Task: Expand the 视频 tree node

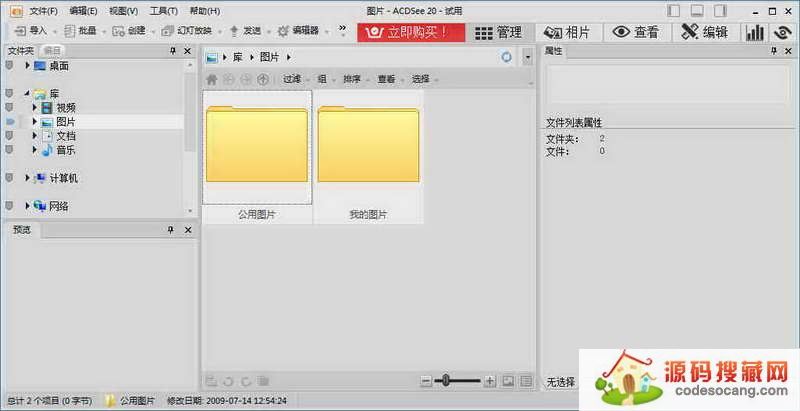Action: pyautogui.click(x=34, y=107)
